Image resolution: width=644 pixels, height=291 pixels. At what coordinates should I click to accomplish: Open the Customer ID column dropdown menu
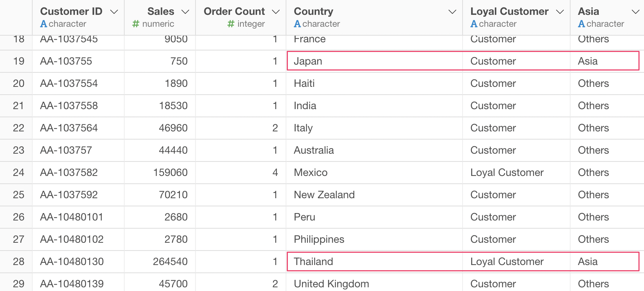(x=114, y=12)
